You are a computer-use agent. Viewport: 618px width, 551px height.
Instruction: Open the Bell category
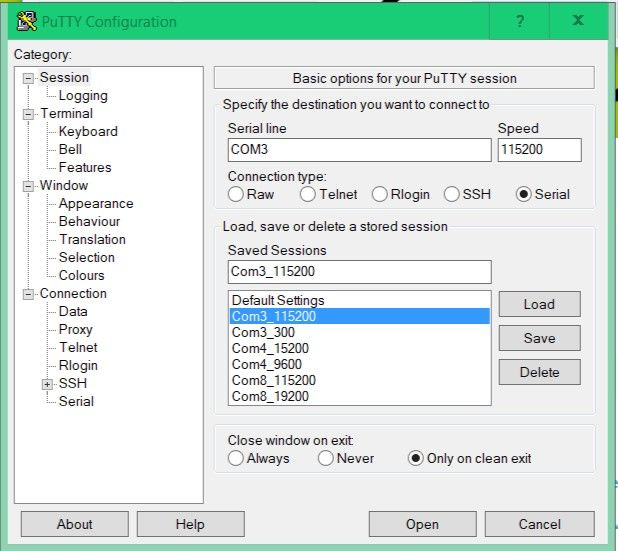70,149
